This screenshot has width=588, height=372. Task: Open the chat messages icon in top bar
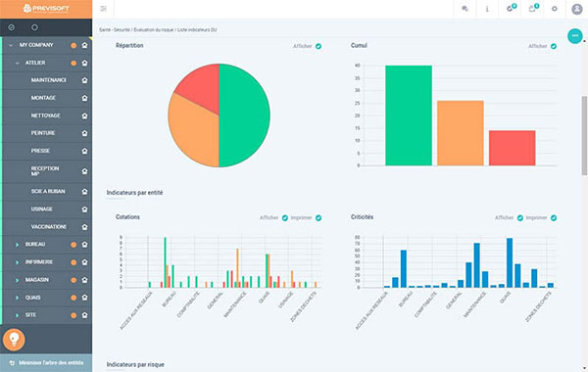coord(465,9)
